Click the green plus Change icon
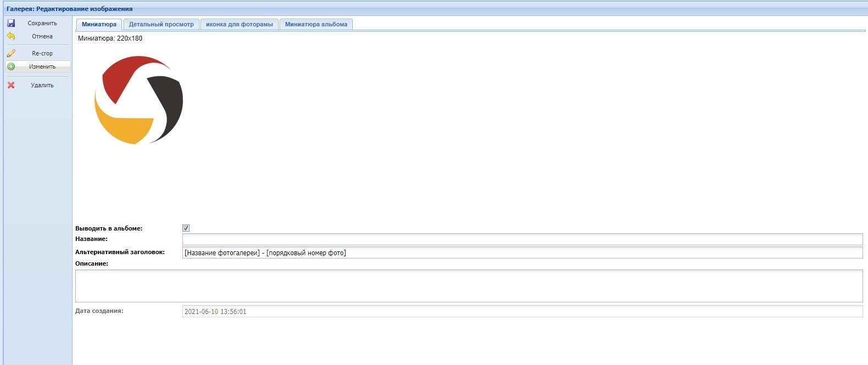Image resolution: width=868 pixels, height=365 pixels. pyautogui.click(x=11, y=66)
